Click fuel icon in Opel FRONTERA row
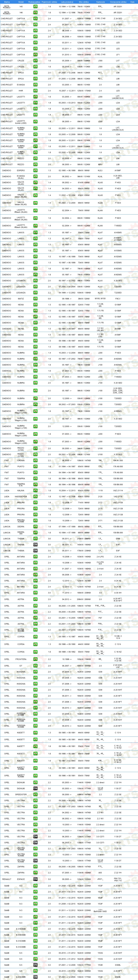The height and width of the screenshot is (980, 138). 35,659
